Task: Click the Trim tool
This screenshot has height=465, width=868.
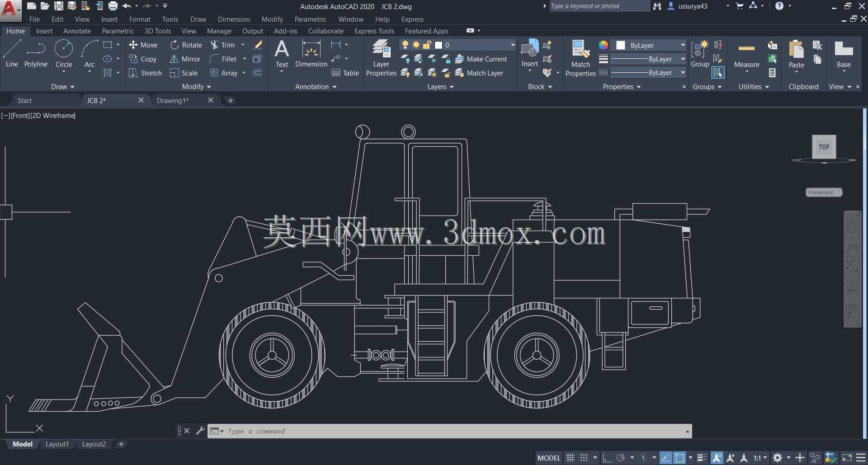Action: (222, 45)
